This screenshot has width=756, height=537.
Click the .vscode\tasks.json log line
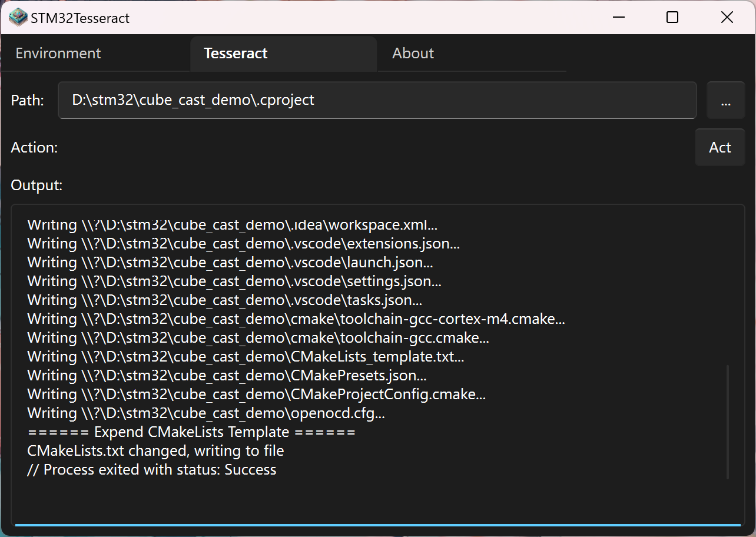pos(225,300)
